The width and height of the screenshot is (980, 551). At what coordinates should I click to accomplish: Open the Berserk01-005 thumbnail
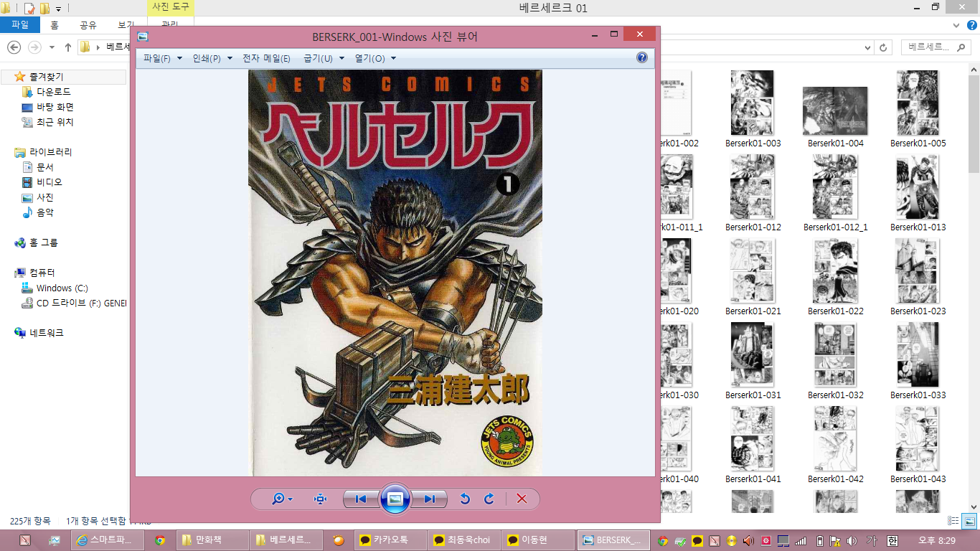(x=918, y=103)
